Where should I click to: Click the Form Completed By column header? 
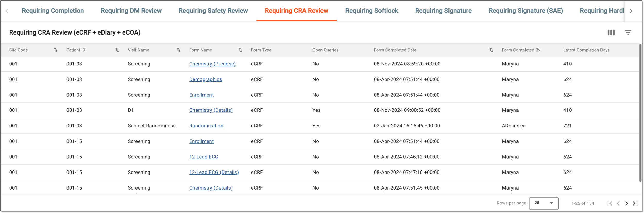point(521,50)
